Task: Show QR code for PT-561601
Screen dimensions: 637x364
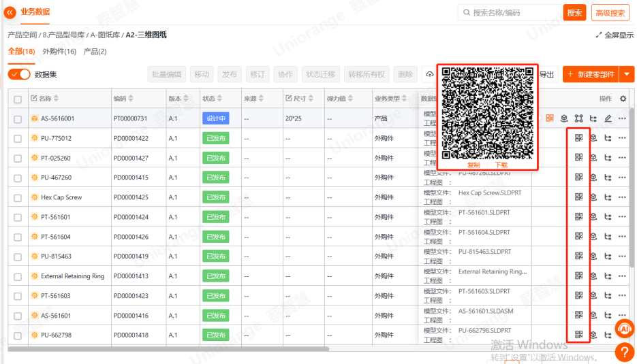Action: (578, 216)
